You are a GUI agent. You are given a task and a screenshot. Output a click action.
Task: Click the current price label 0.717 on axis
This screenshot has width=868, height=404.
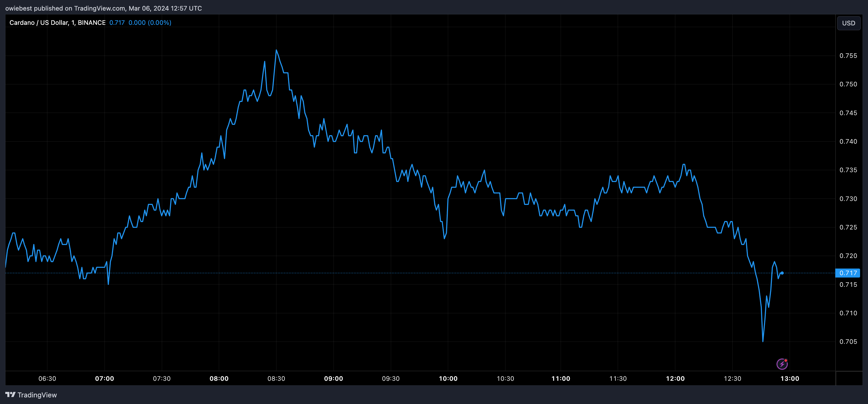pos(848,273)
